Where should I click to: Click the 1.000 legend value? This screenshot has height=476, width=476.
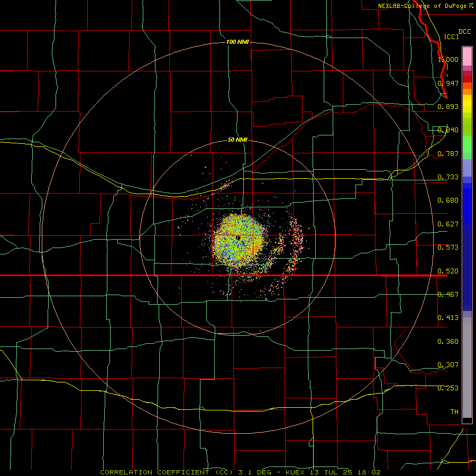point(448,59)
